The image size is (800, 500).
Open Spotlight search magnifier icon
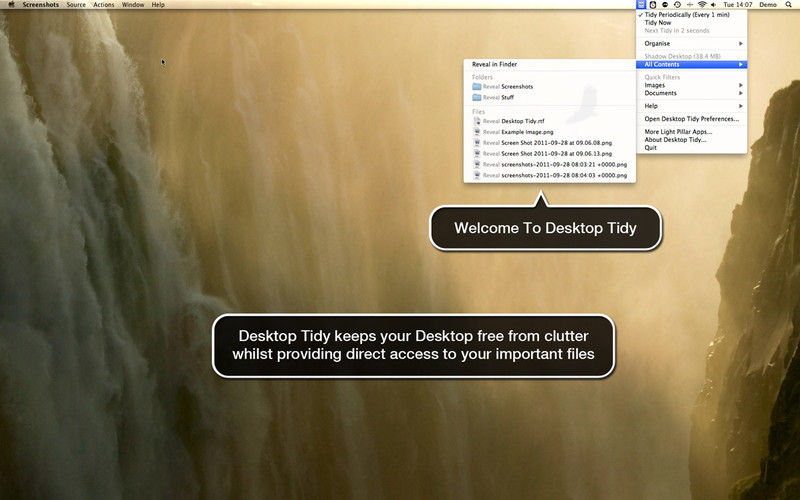click(x=791, y=5)
